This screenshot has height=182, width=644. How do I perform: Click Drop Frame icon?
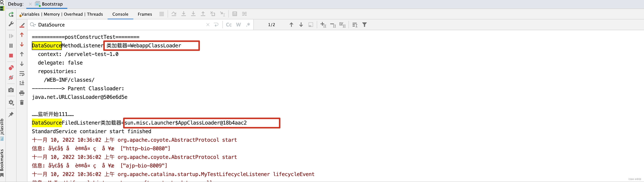click(x=213, y=14)
